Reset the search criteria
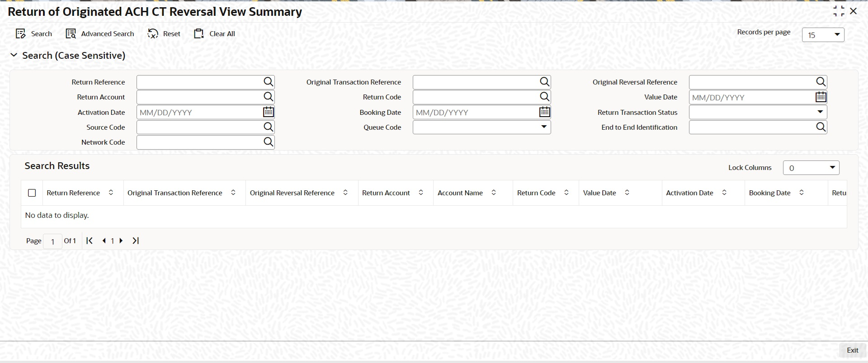This screenshot has height=363, width=868. point(164,34)
